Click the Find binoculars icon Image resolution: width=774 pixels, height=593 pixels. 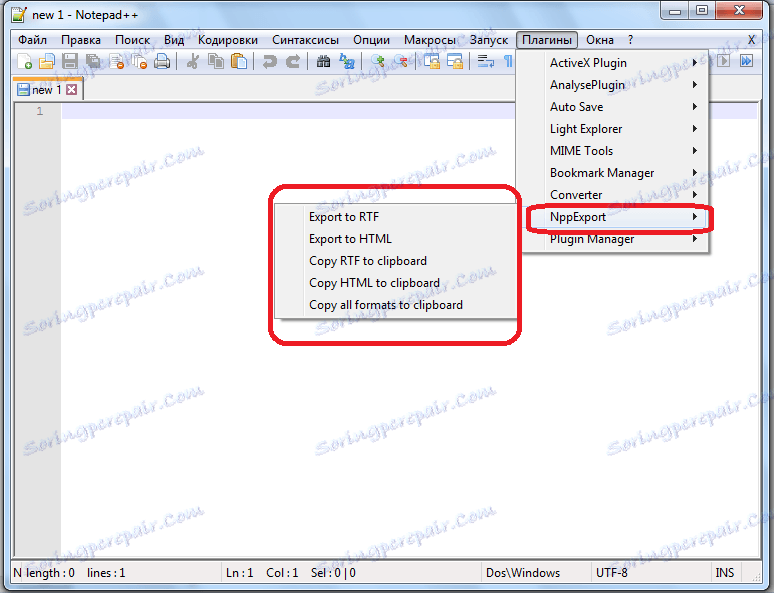323,62
